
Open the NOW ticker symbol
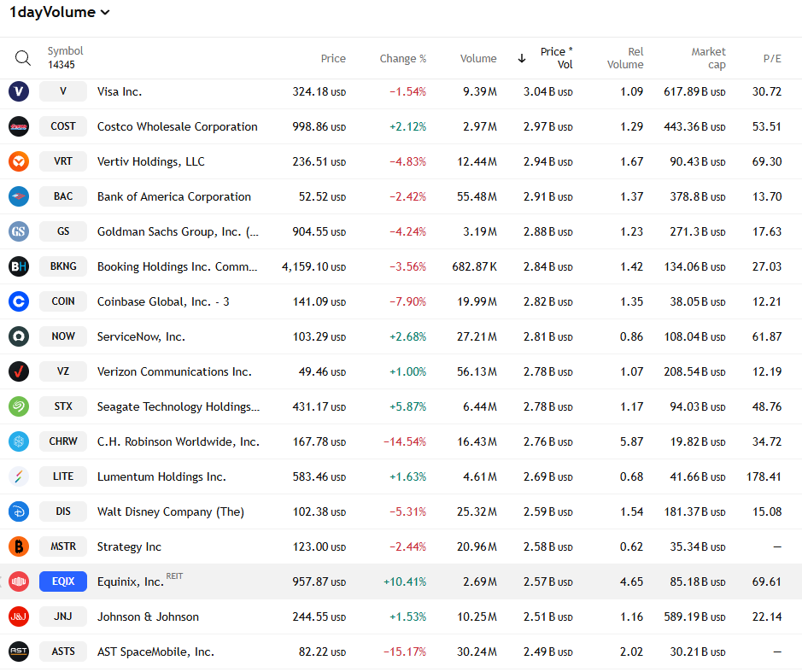[63, 336]
